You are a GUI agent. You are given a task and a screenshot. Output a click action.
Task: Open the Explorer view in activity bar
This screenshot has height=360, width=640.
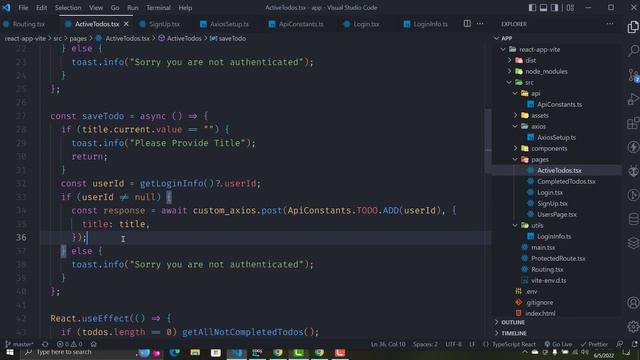pyautogui.click(x=633, y=27)
